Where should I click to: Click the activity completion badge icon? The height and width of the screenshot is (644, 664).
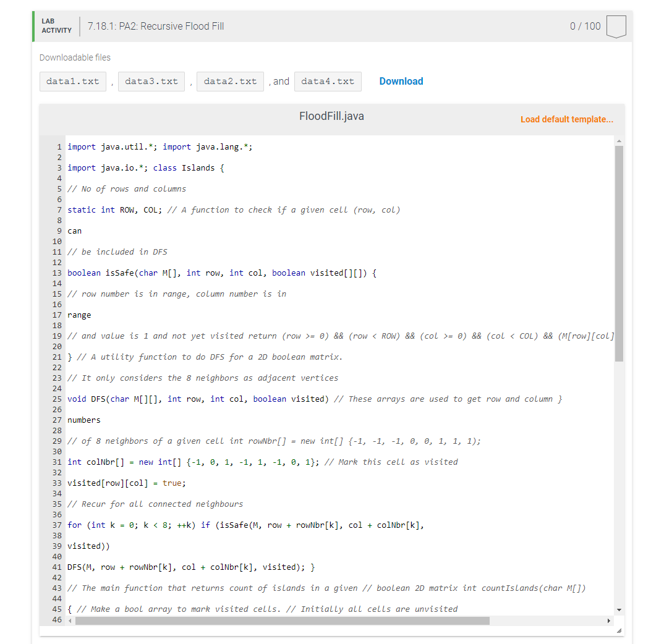tap(616, 27)
